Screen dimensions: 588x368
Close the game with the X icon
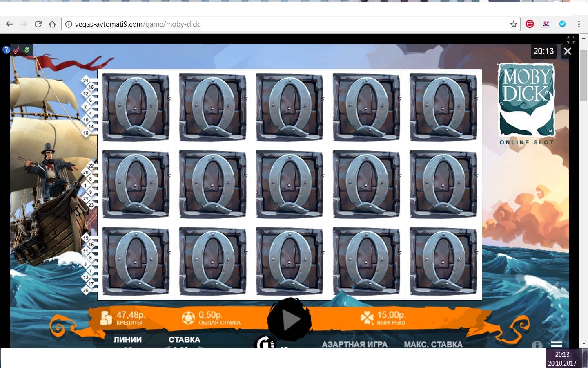(x=567, y=51)
